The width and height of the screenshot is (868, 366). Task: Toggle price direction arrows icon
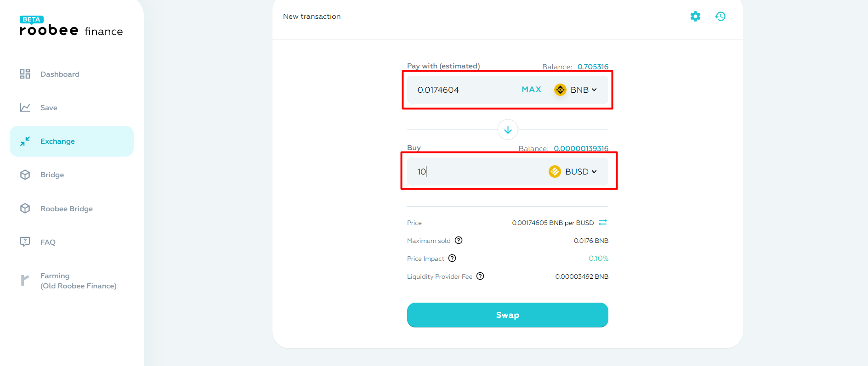[603, 222]
